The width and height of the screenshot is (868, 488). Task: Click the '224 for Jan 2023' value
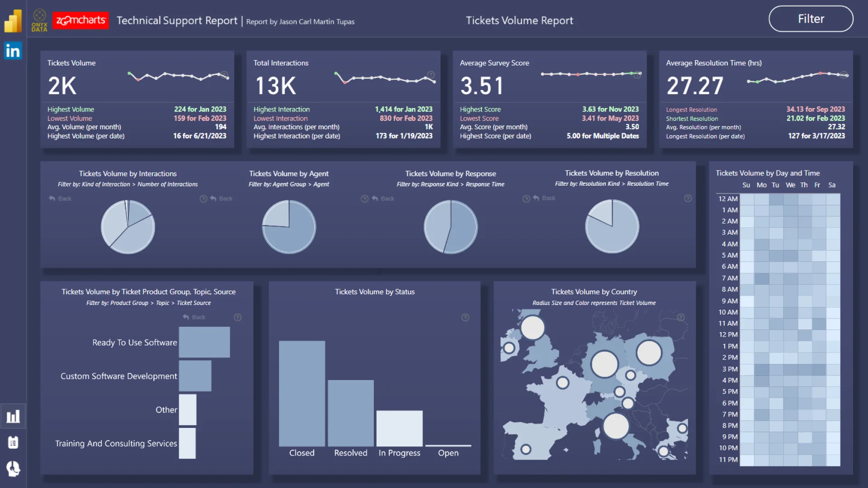(200, 109)
